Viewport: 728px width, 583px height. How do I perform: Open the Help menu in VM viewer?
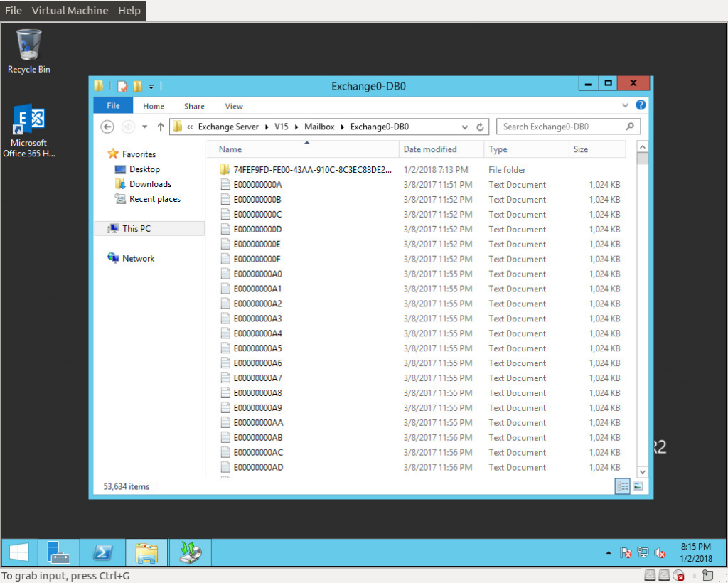click(x=129, y=10)
